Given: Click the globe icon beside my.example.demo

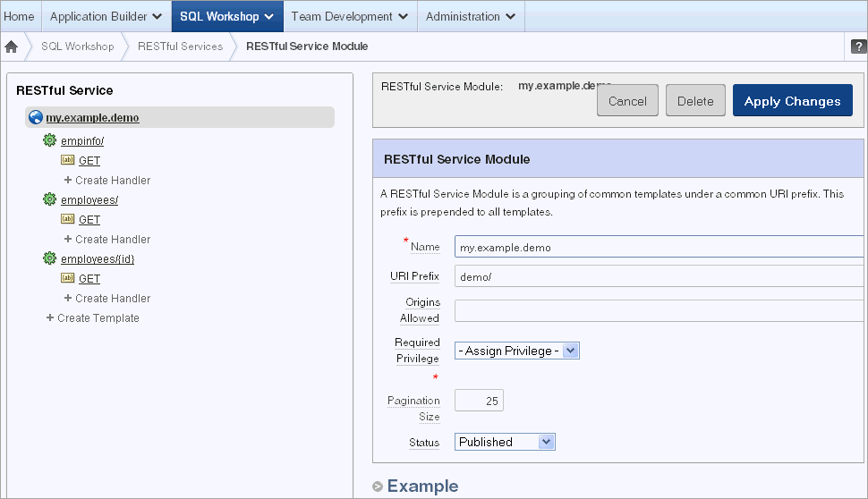Looking at the screenshot, I should (x=36, y=117).
